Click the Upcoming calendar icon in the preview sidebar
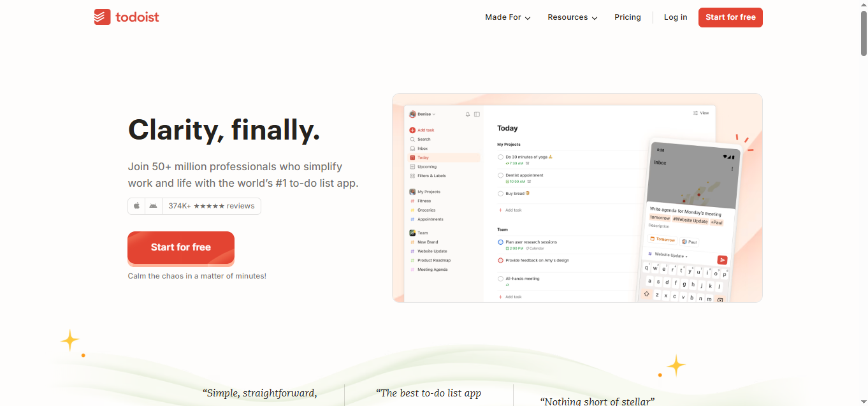This screenshot has width=868, height=406. coord(412,166)
